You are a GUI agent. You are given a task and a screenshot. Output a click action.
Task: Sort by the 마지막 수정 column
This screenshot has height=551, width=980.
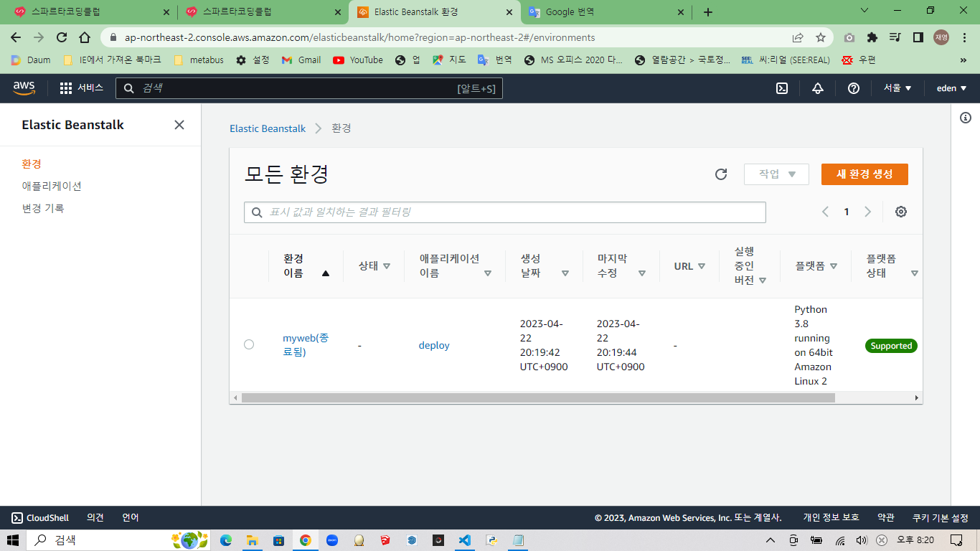point(621,266)
